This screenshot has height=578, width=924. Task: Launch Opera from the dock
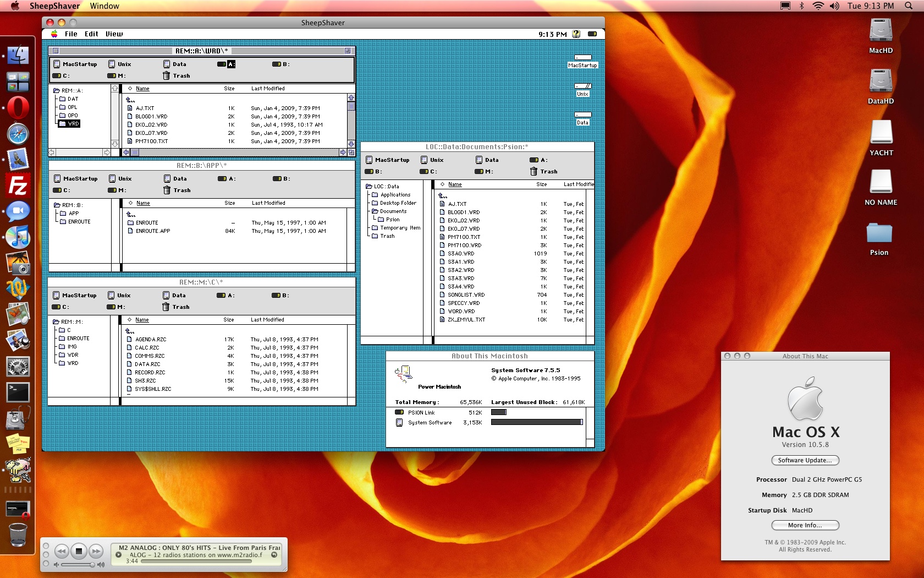click(18, 108)
